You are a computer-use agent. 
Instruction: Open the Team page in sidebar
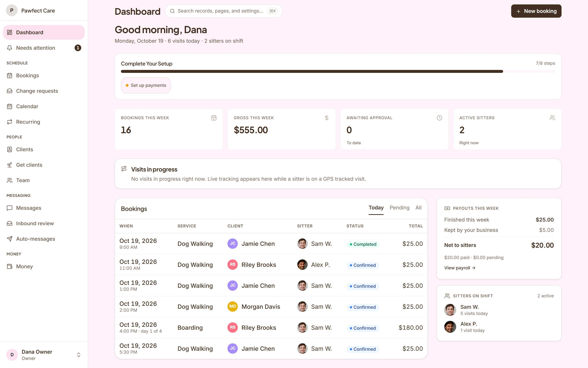[x=44, y=180]
